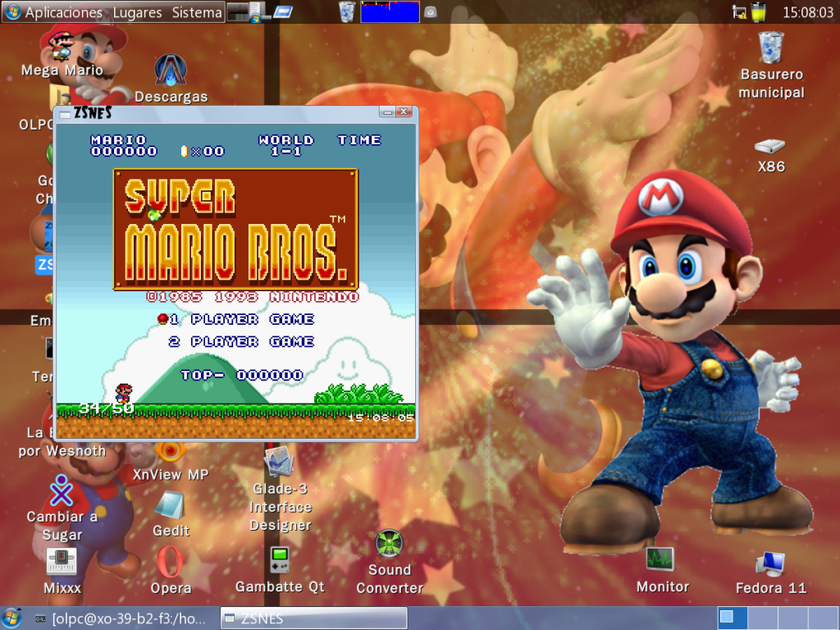Viewport: 840px width, 630px height.
Task: Click the 15:08:03 clock
Action: (x=808, y=12)
